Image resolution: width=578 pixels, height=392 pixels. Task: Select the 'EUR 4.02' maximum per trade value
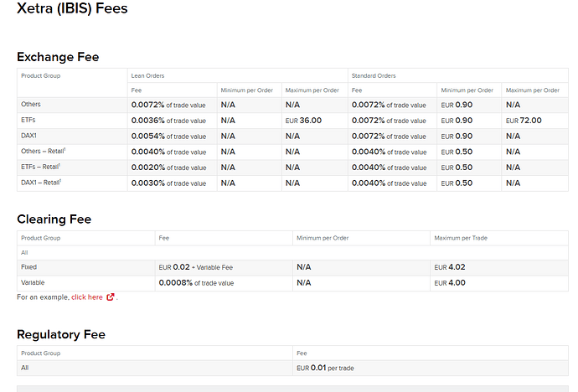[450, 267]
